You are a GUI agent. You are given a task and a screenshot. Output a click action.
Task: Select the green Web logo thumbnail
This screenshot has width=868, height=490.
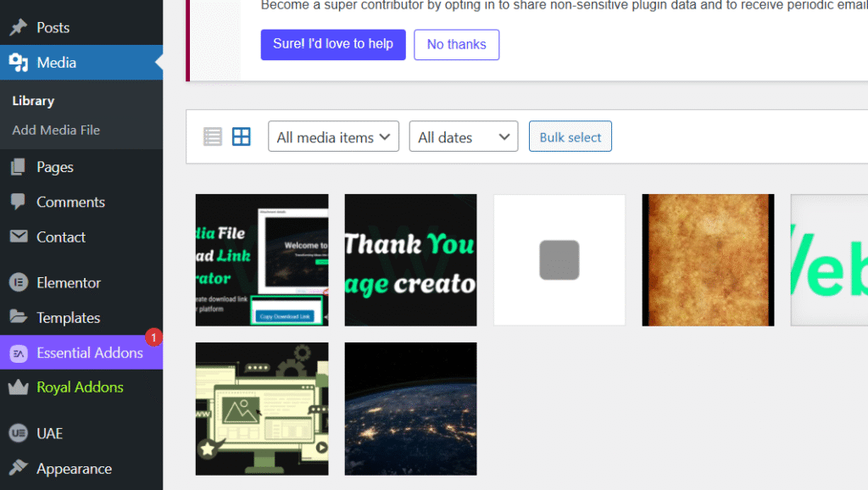tap(829, 259)
